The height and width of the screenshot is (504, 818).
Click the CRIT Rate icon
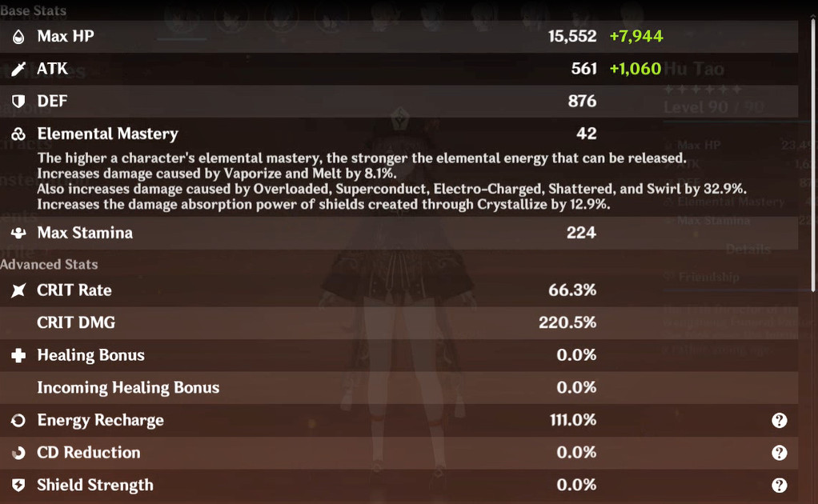pos(18,290)
